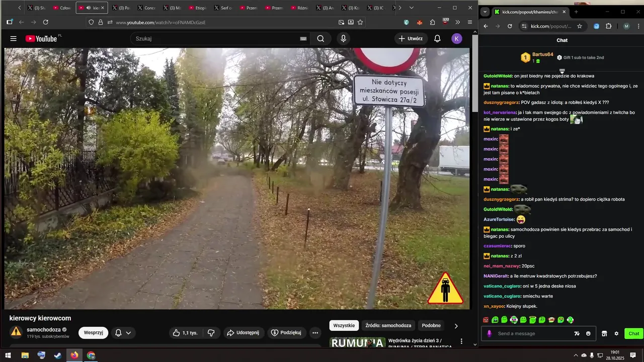This screenshot has width=644, height=362.
Task: Open options for Wędrówka życia video
Action: [461, 341]
